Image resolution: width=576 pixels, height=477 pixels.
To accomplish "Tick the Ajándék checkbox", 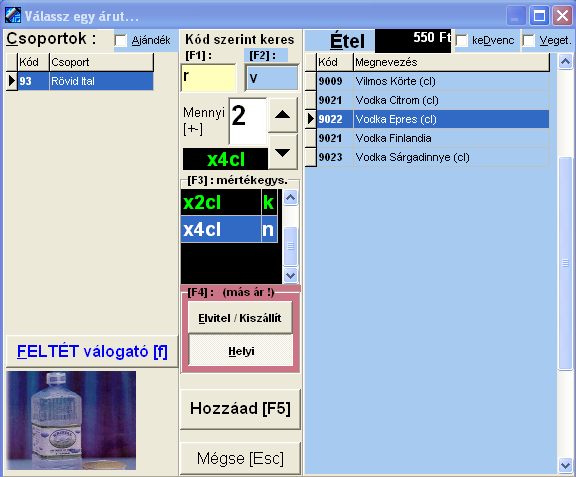I will [120, 40].
